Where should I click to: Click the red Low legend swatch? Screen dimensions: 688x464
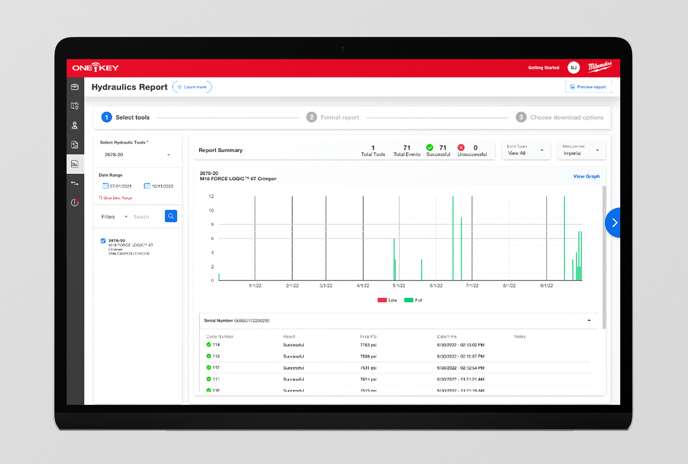pos(382,300)
